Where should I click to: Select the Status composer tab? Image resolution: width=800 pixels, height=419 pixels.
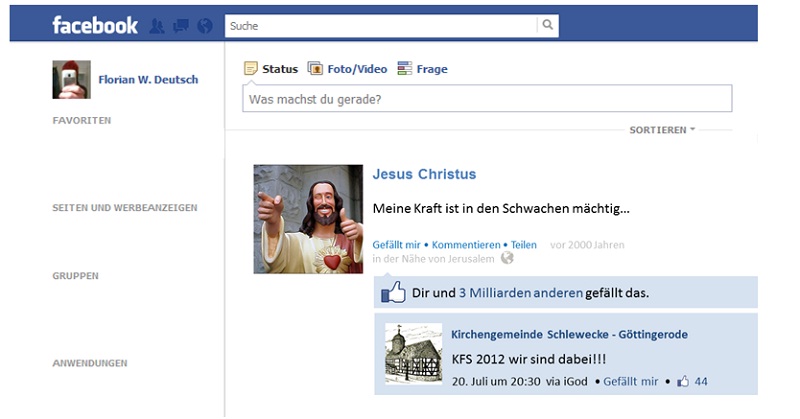[280, 69]
